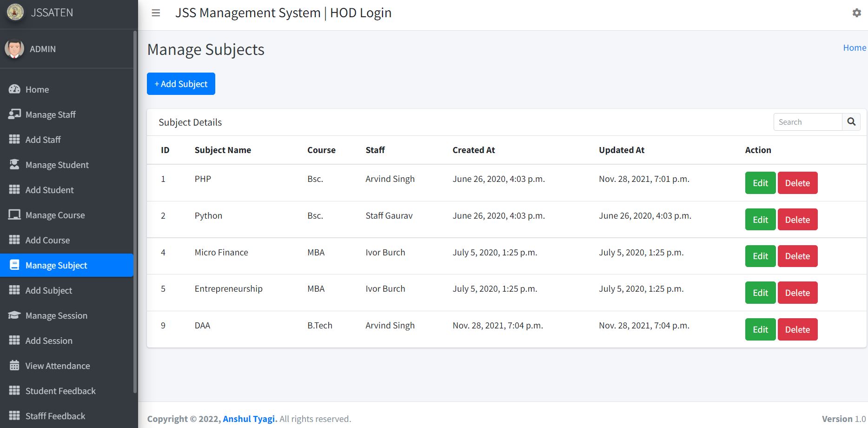This screenshot has width=868, height=428.
Task: Click the search magnifier button
Action: click(851, 121)
